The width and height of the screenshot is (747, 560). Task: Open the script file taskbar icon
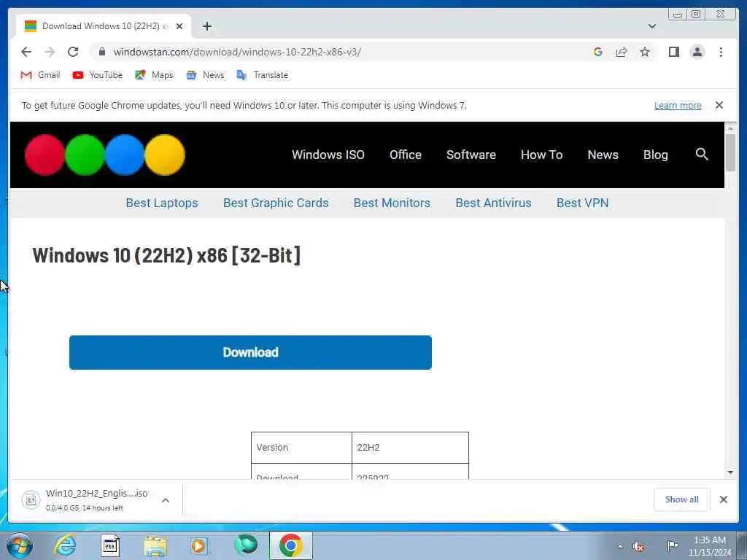point(110,545)
